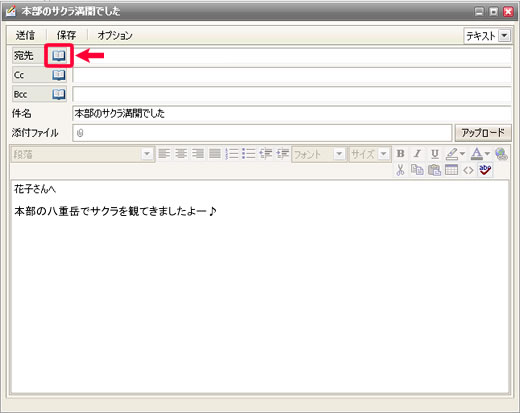Toggle bold formatting in editor toolbar
The width and height of the screenshot is (520, 413).
click(400, 154)
